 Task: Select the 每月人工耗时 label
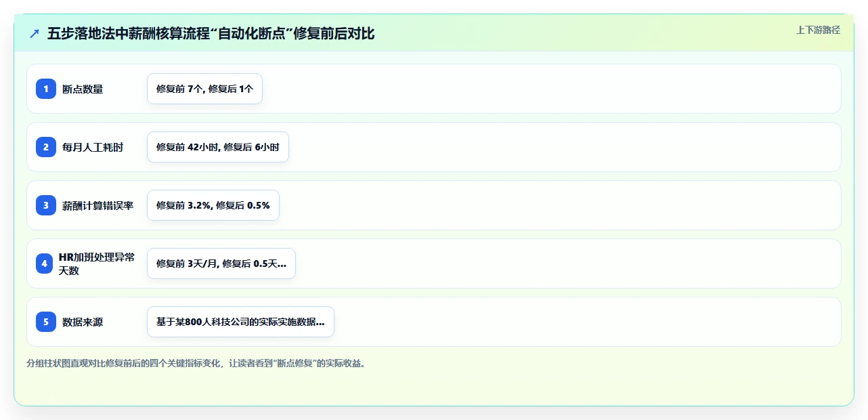93,147
